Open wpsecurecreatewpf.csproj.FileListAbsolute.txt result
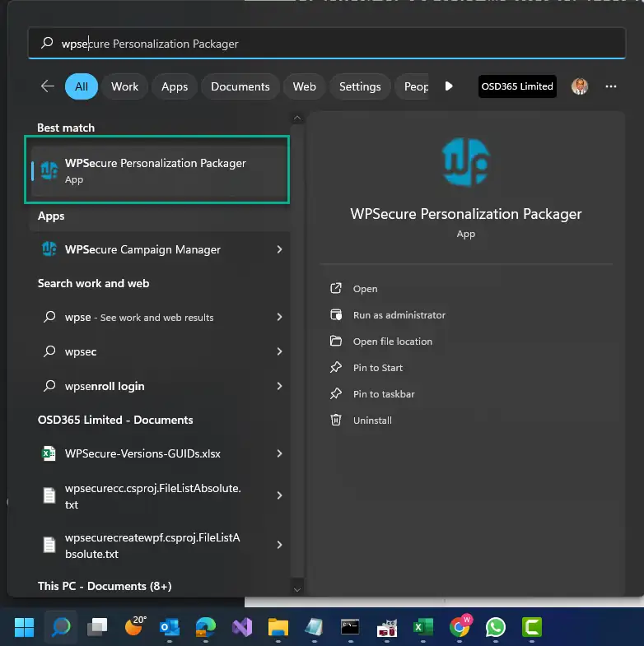The image size is (644, 646). click(x=161, y=545)
